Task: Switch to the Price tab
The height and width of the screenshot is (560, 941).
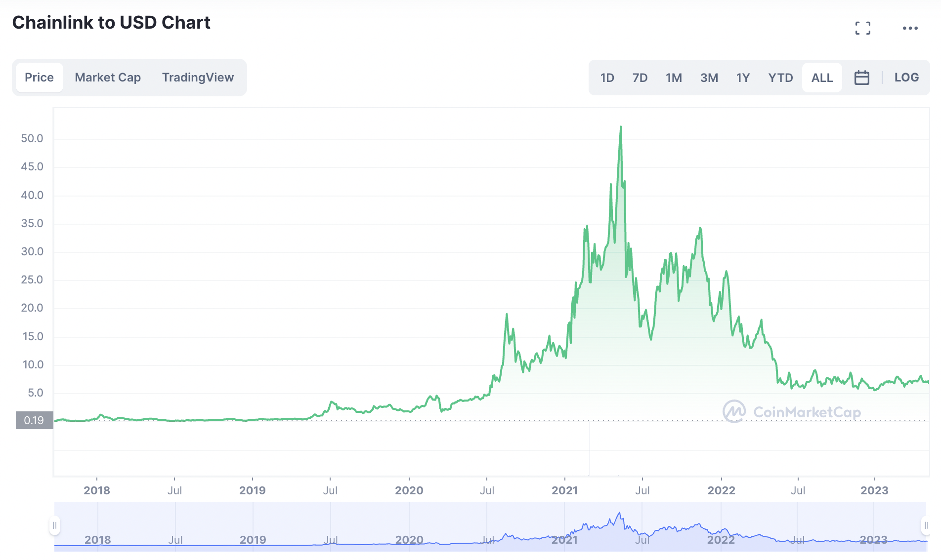Action: click(40, 78)
